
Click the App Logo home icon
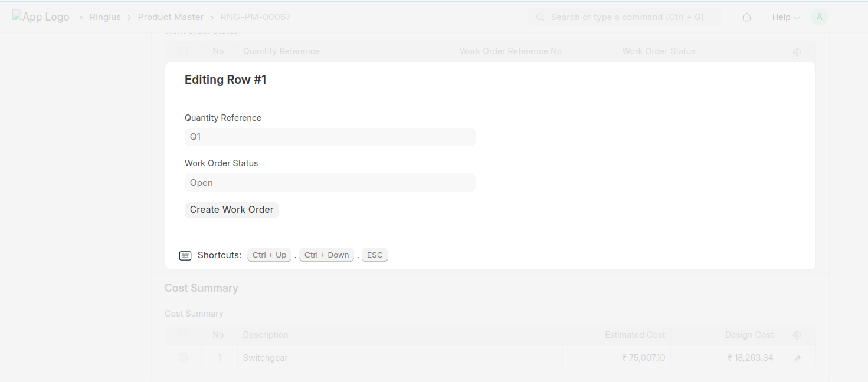pos(41,17)
